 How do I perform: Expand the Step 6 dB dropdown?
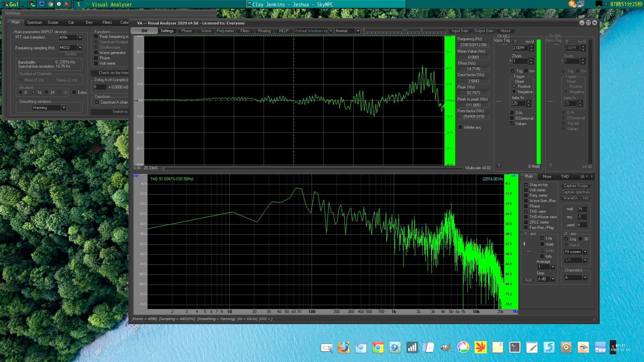pos(553,279)
